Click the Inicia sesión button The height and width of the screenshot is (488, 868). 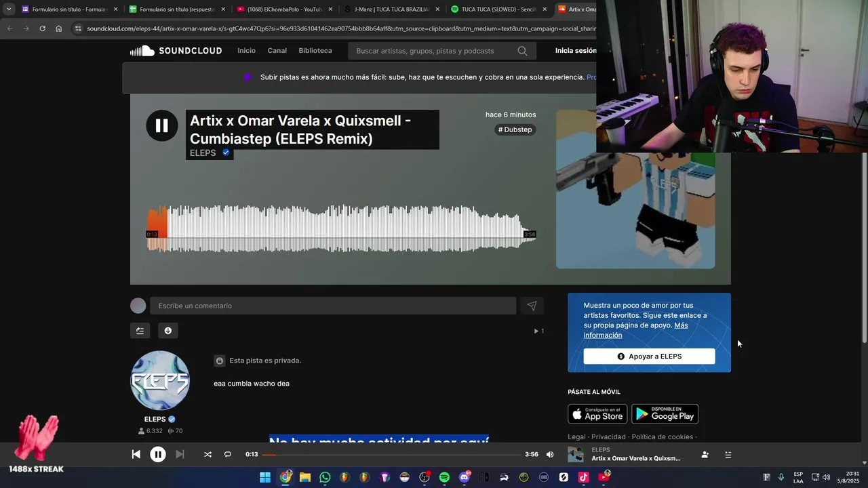click(x=576, y=51)
